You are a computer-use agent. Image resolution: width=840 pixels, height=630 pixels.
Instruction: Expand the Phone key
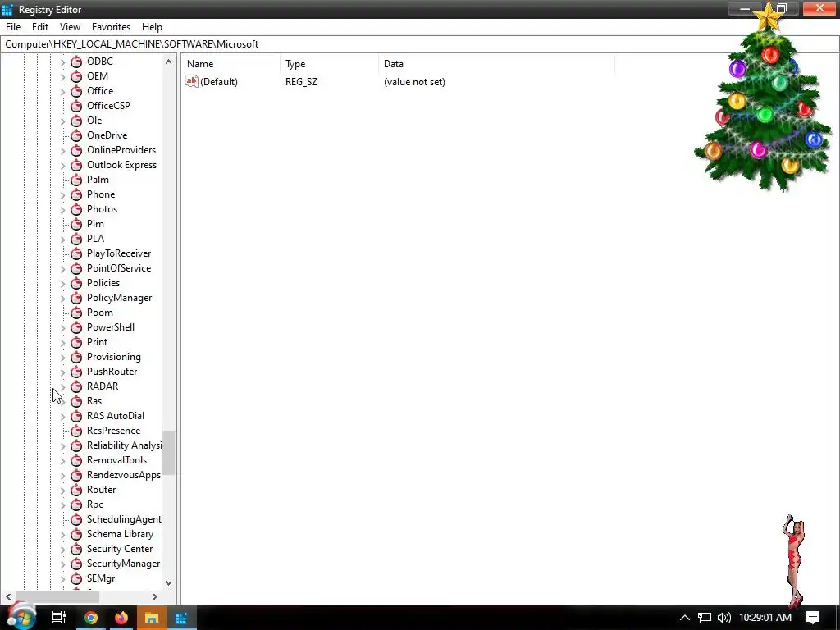62,195
